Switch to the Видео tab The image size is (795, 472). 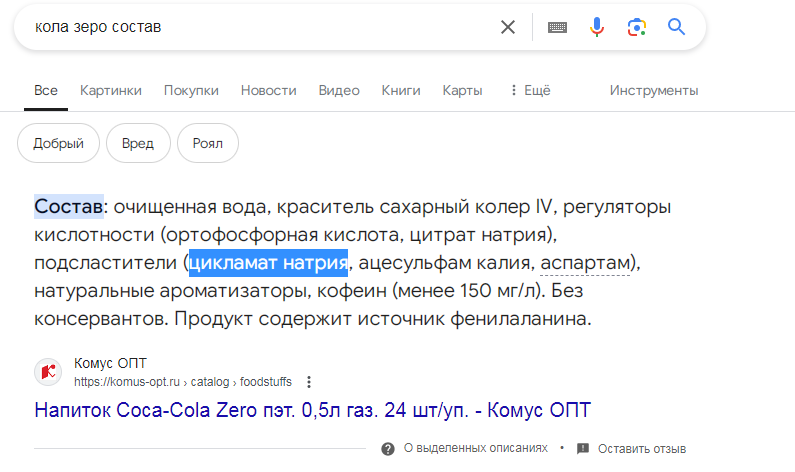click(x=339, y=90)
